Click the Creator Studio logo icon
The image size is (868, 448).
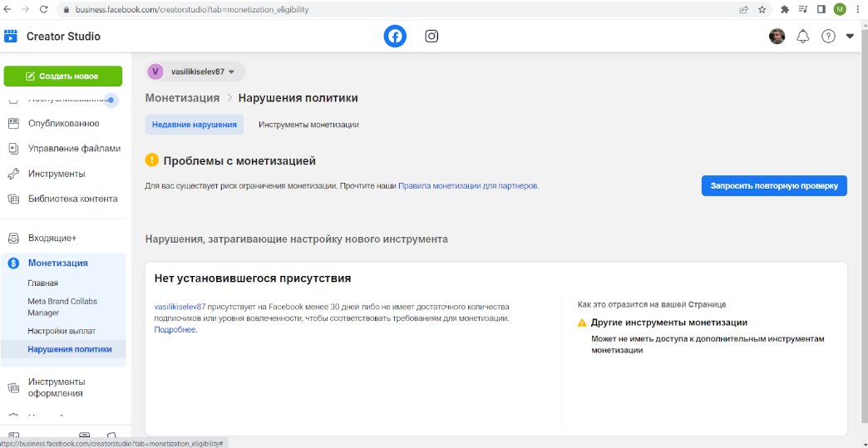coord(11,37)
